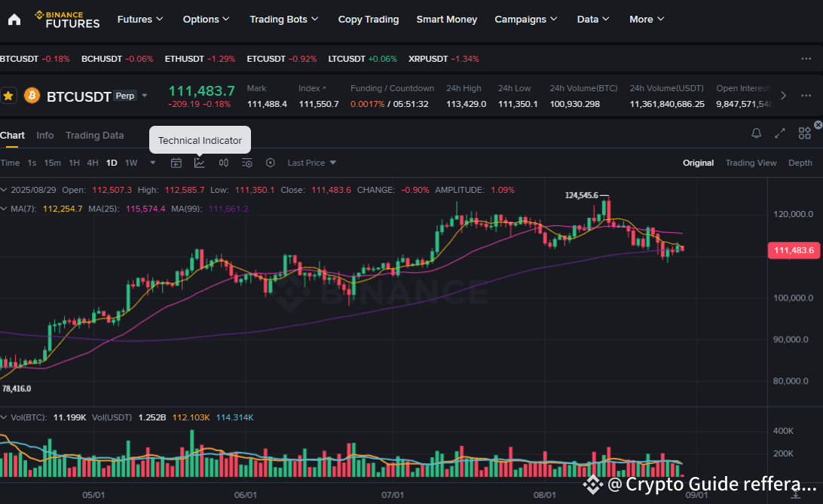This screenshot has width=823, height=504.
Task: Click the 78,416.0 low marker
Action: point(17,389)
